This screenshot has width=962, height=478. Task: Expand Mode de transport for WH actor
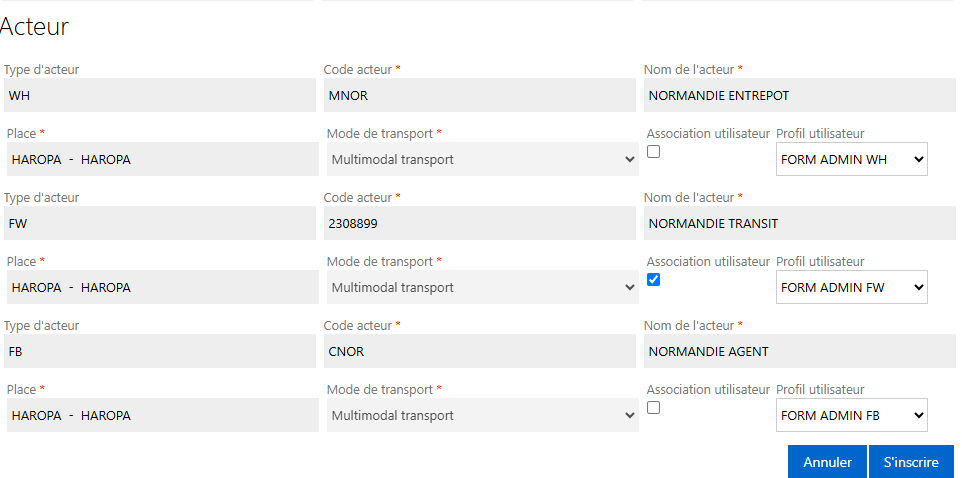pyautogui.click(x=482, y=160)
